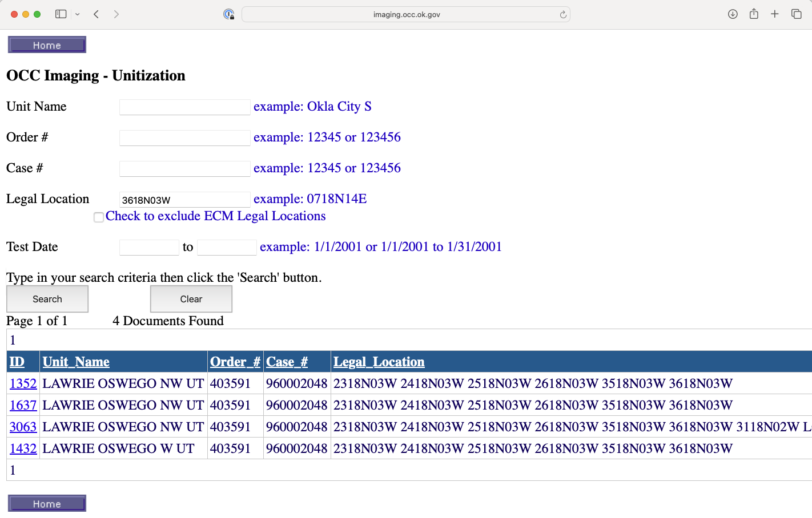
Task: Toggle the Safari sidebar icon
Action: tap(61, 14)
